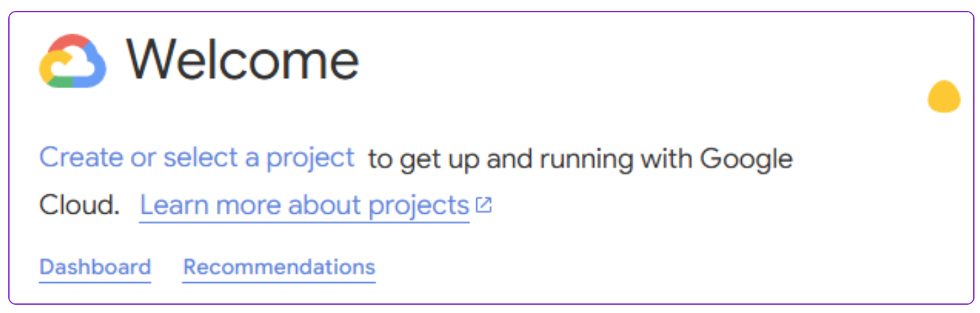
Task: Click the green section of the Cloud logo
Action: pyautogui.click(x=62, y=83)
